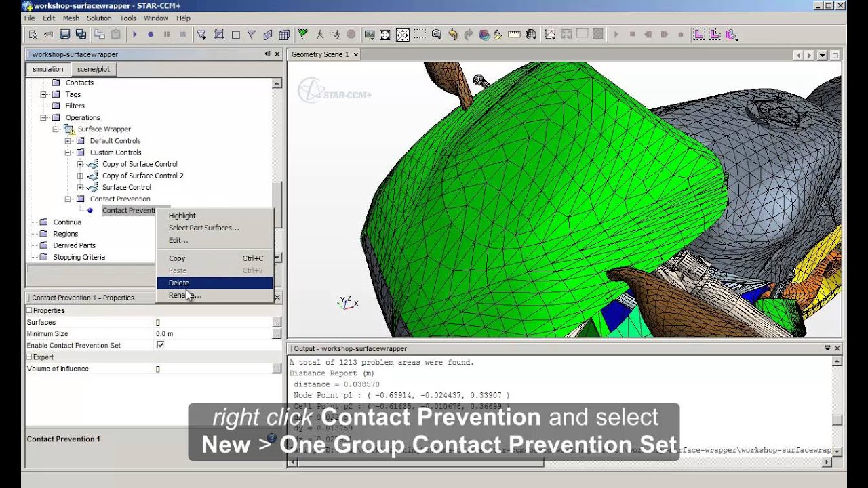Click the Output panel scrollbar up arrow

pos(837,362)
